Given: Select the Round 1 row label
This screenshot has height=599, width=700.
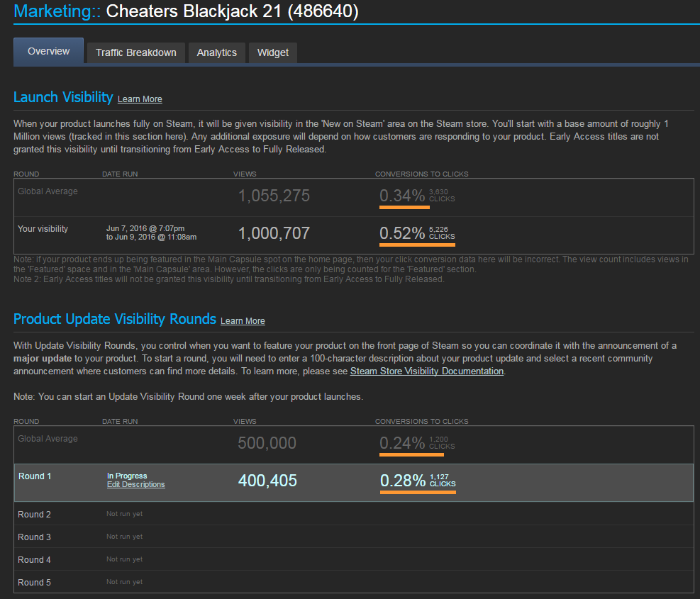Looking at the screenshot, I should point(35,476).
